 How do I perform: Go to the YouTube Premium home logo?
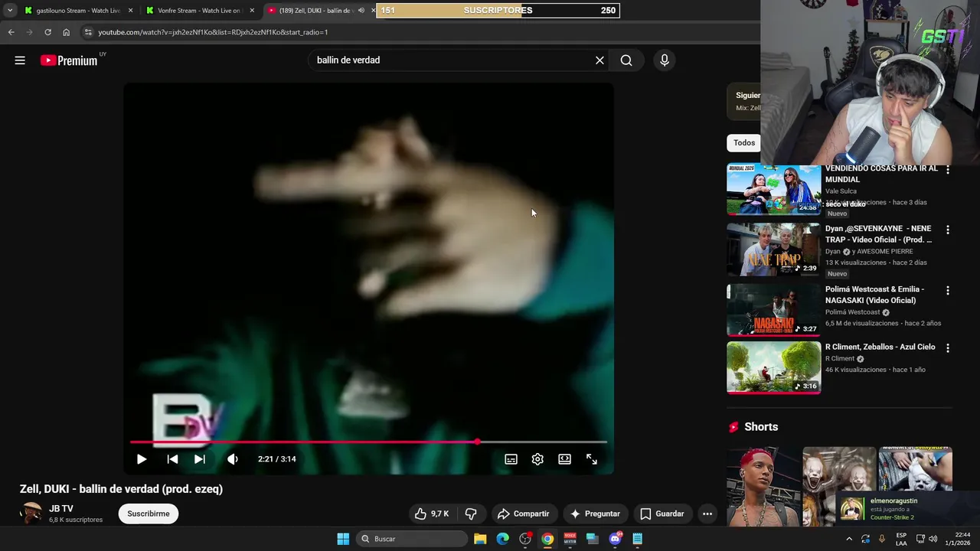click(x=69, y=60)
